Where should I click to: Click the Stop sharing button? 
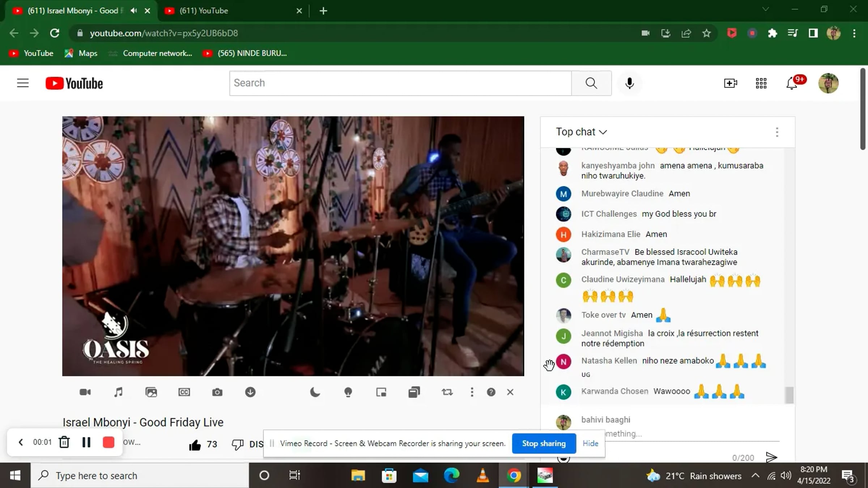click(544, 443)
